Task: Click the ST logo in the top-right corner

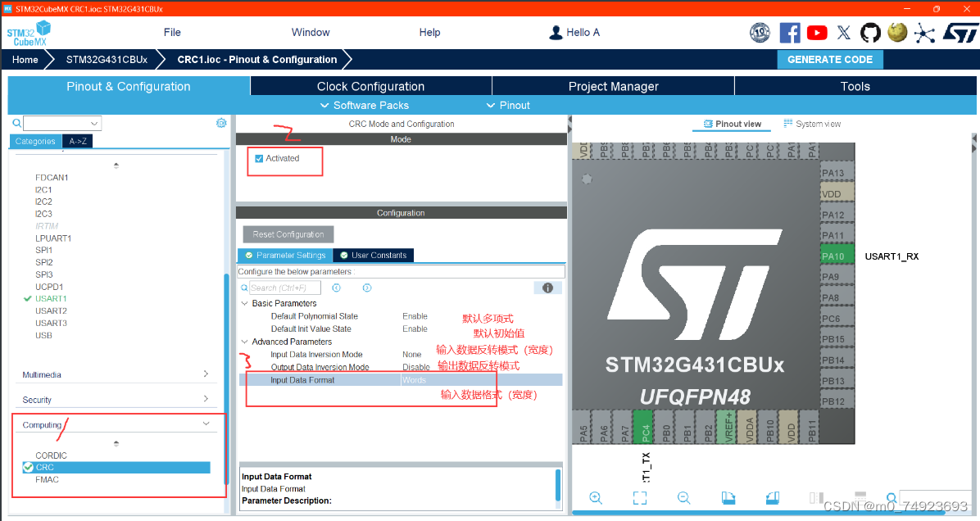Action: coord(959,33)
